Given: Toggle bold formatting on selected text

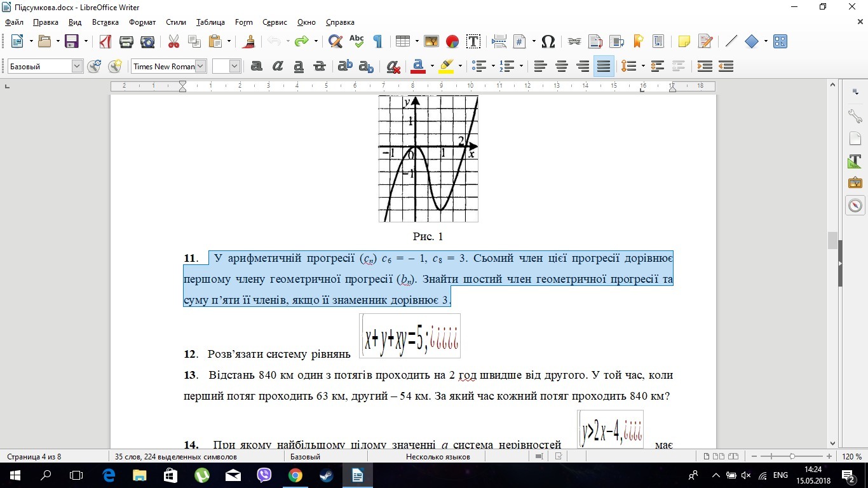Looking at the screenshot, I should coord(256,66).
